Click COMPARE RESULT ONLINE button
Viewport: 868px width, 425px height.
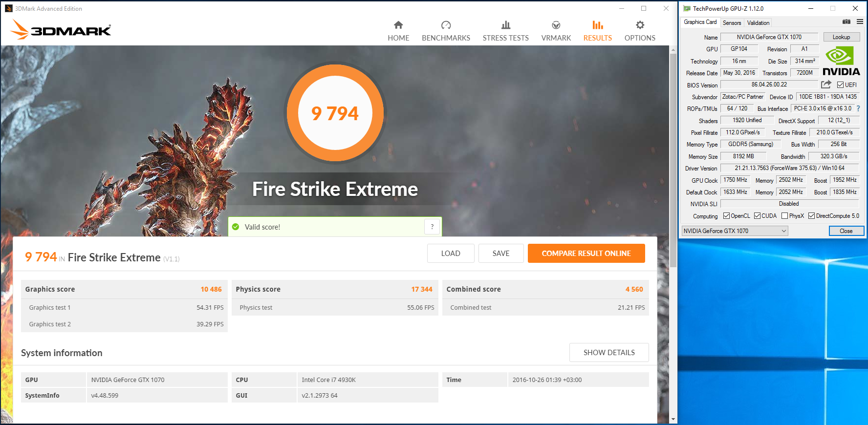586,254
